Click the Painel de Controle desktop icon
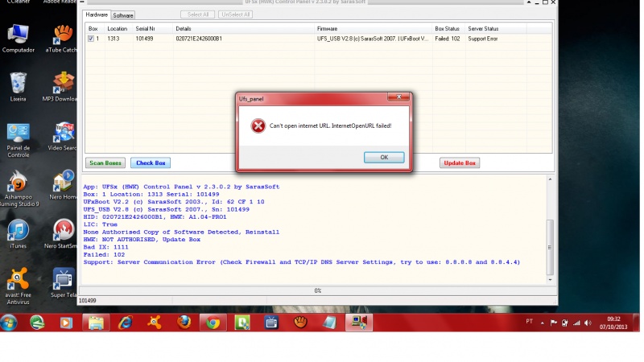This screenshot has width=644, height=362. [x=18, y=140]
